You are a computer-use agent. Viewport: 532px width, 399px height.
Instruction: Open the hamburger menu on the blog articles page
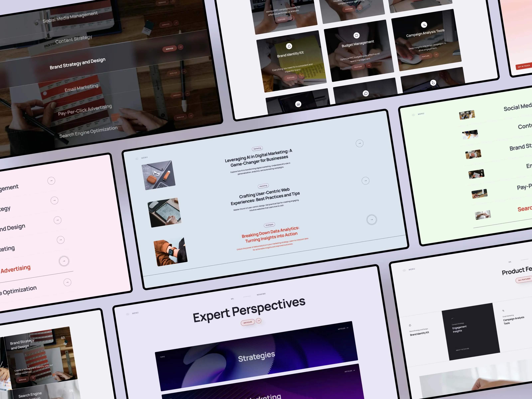pyautogui.click(x=137, y=158)
